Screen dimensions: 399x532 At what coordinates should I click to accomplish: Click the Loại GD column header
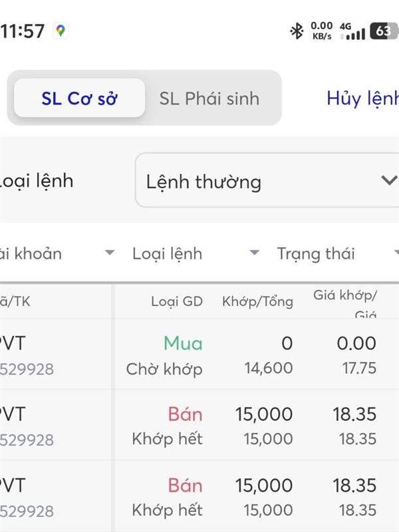tap(176, 301)
